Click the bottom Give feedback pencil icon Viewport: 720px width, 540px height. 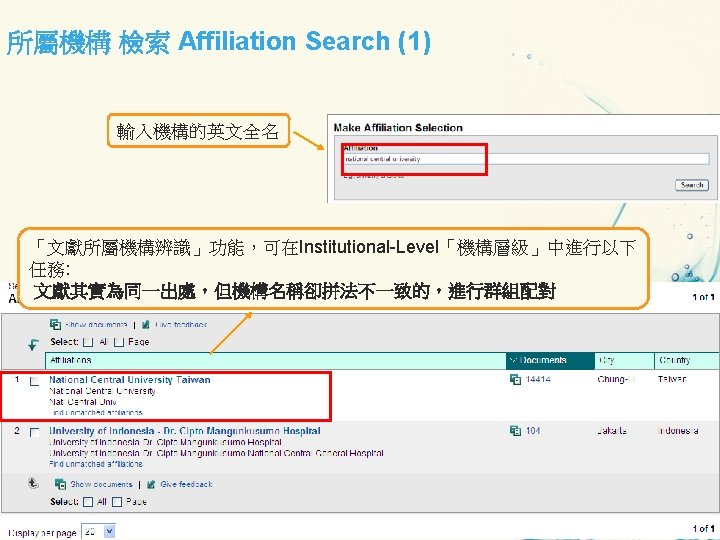151,484
